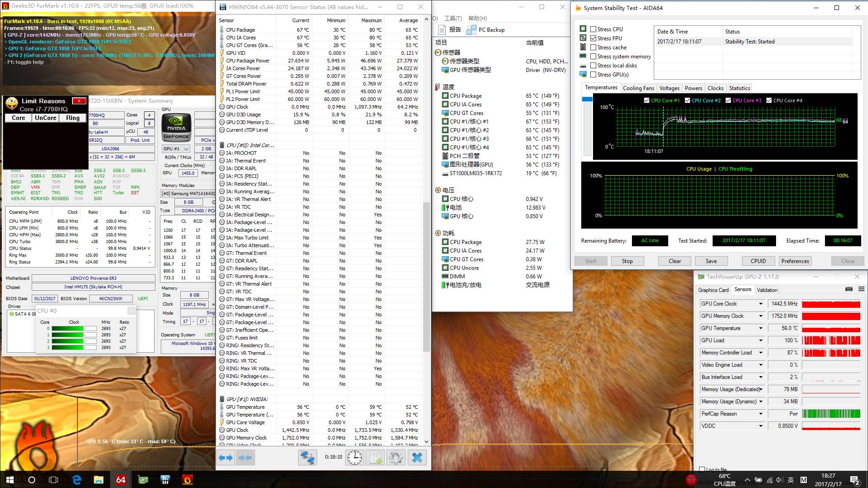Launch Microsoft Edge from taskbar
Viewport: 868px width, 488px height.
coord(77,480)
